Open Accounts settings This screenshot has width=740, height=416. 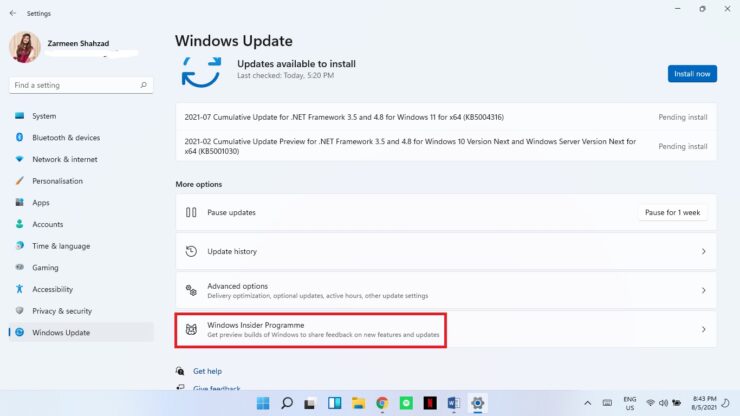click(81, 224)
